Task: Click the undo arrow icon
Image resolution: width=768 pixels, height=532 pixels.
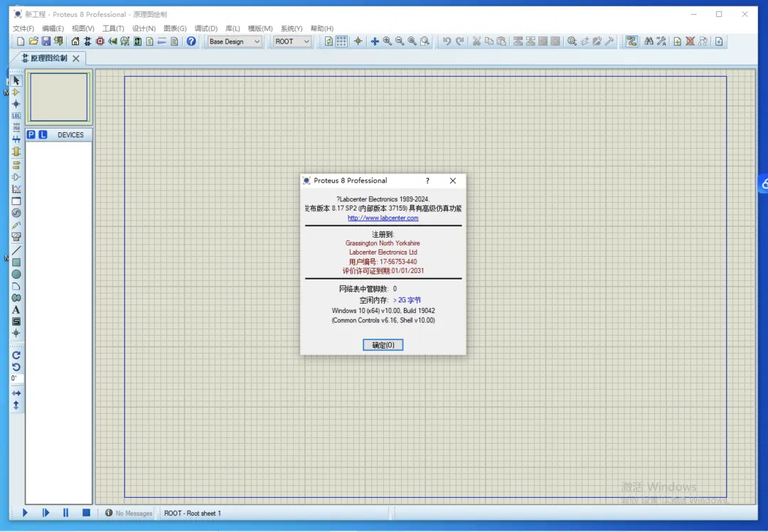Action: coord(447,42)
